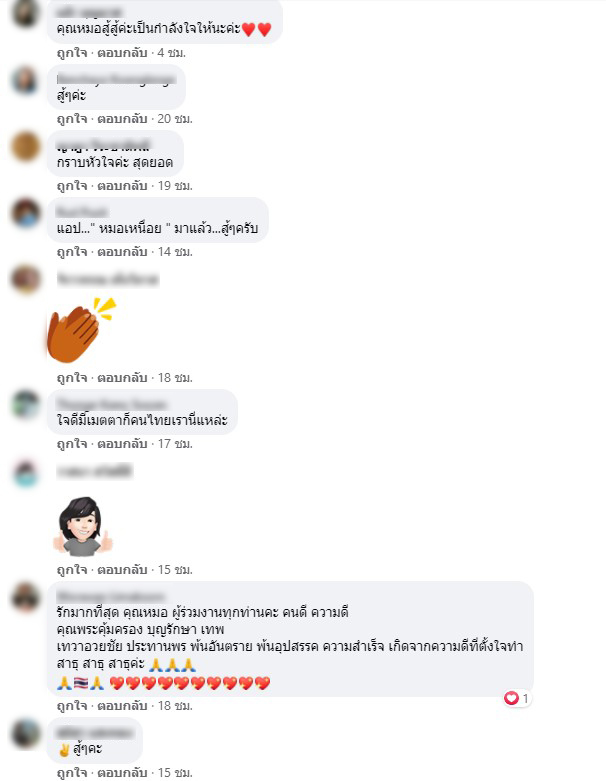Reply to the clapping hands sticker comment
606x781 pixels.
pyautogui.click(x=122, y=378)
